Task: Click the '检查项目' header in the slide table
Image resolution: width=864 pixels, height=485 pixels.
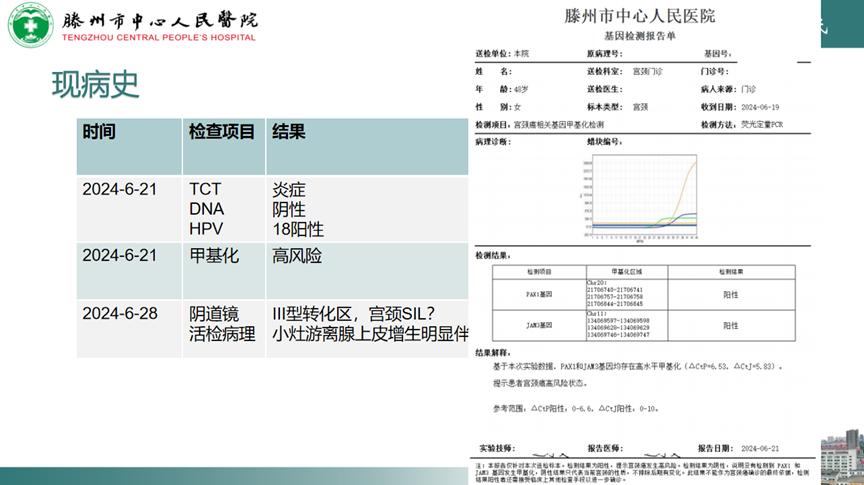Action: [x=222, y=132]
